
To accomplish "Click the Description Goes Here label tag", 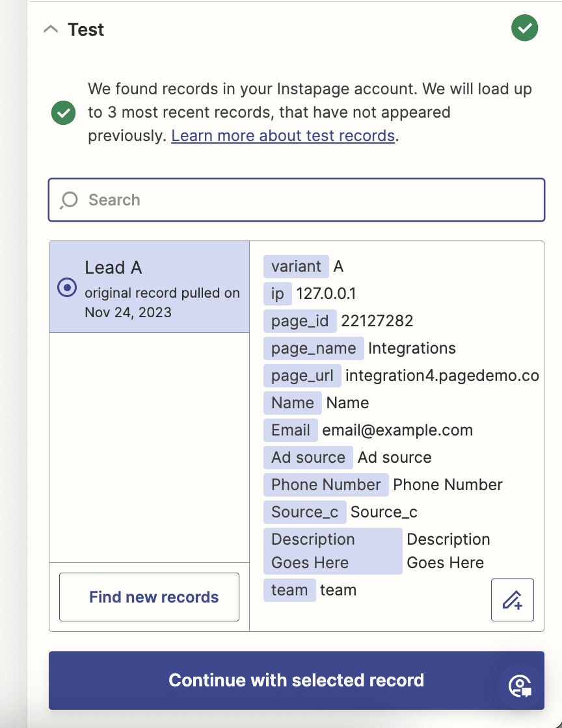I will point(332,551).
